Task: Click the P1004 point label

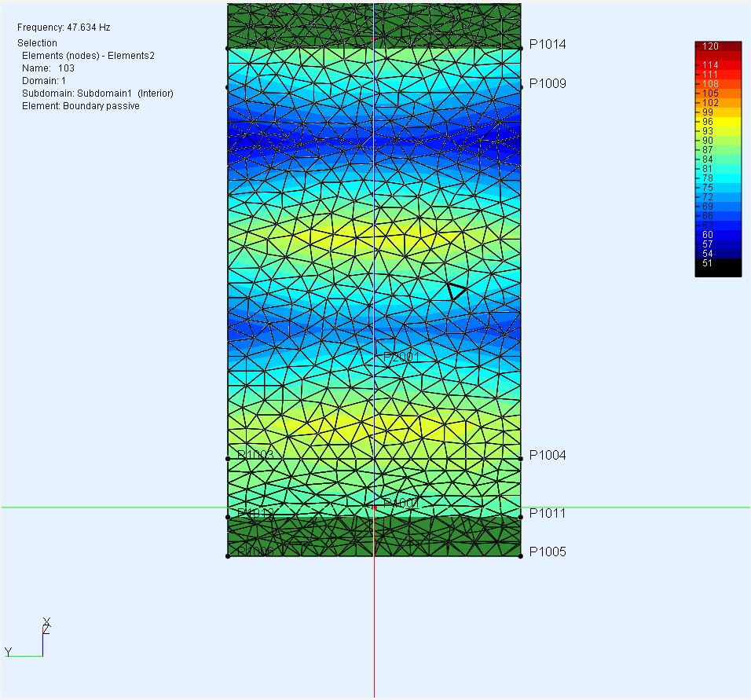Action: coord(547,456)
